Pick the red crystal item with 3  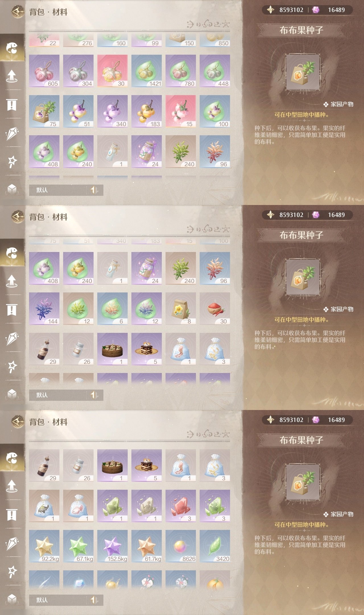(x=181, y=506)
